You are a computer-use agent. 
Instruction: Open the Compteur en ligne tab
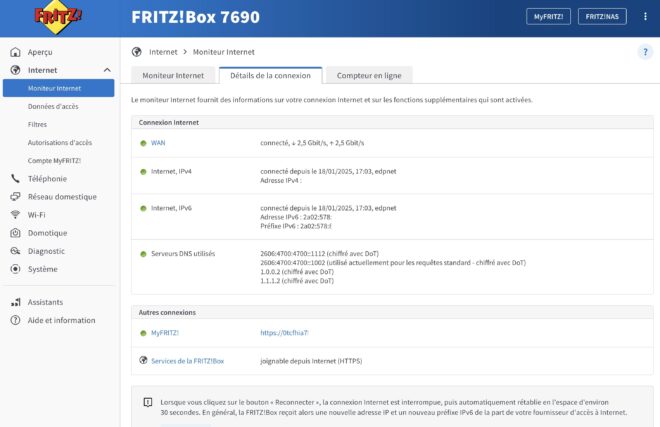point(369,75)
